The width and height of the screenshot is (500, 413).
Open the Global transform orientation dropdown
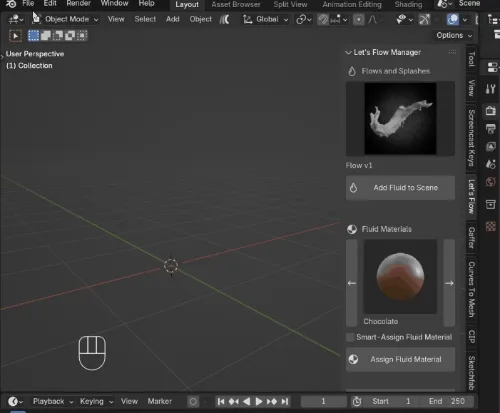(x=265, y=19)
